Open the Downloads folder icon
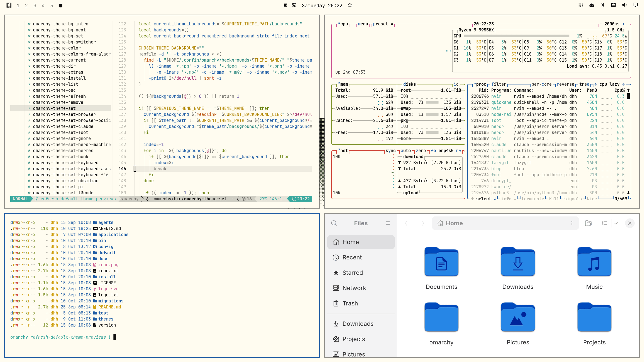 518,262
